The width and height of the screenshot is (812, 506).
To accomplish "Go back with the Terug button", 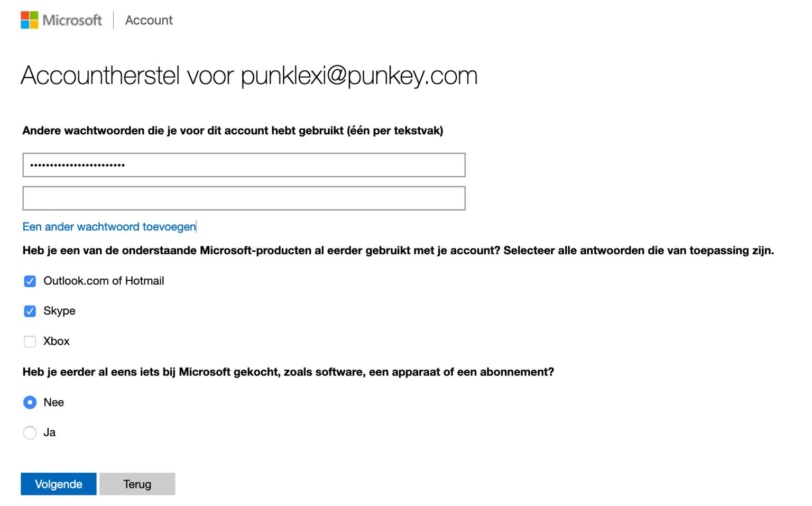I will [x=137, y=484].
